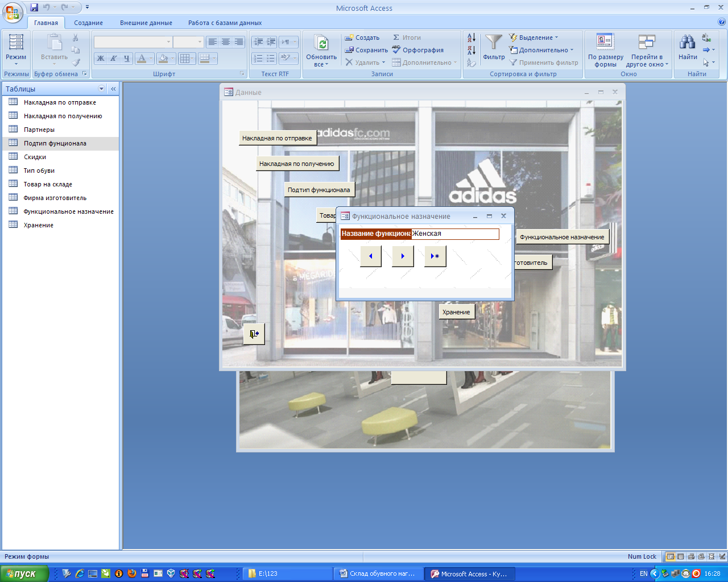Click Создать new record
The height and width of the screenshot is (582, 728).
click(362, 38)
